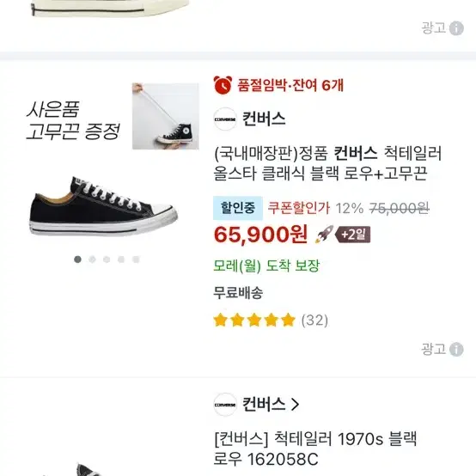The height and width of the screenshot is (476, 476).
Task: Select the first carousel dot indicator
Action: click(x=77, y=259)
